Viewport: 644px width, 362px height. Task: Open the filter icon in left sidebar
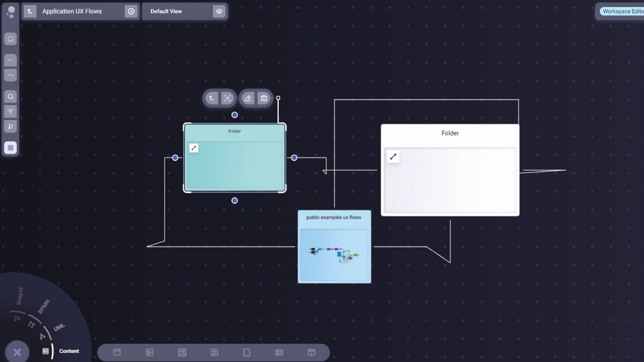pos(11,111)
